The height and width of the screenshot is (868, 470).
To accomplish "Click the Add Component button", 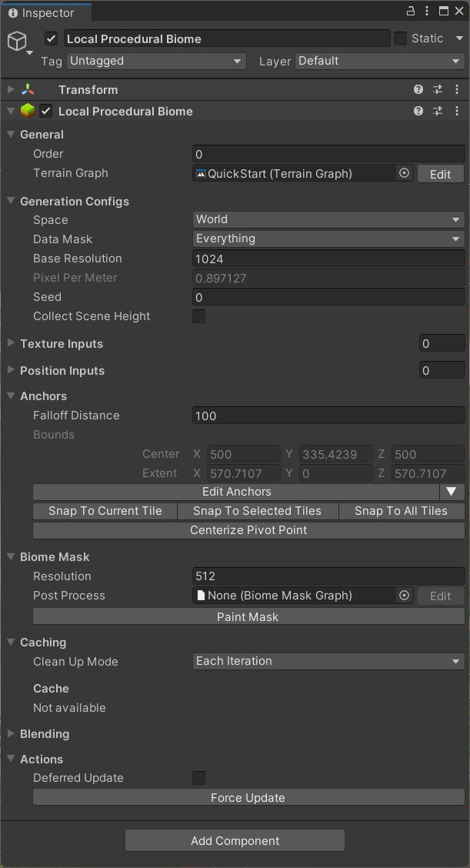I will coord(235,840).
